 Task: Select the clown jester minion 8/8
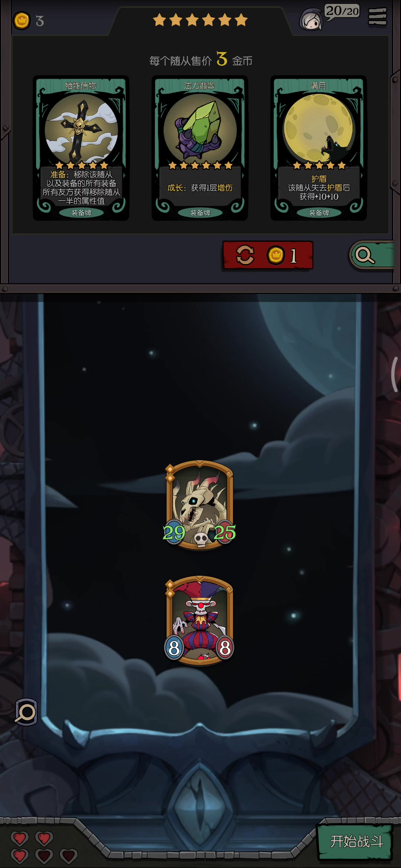200,620
